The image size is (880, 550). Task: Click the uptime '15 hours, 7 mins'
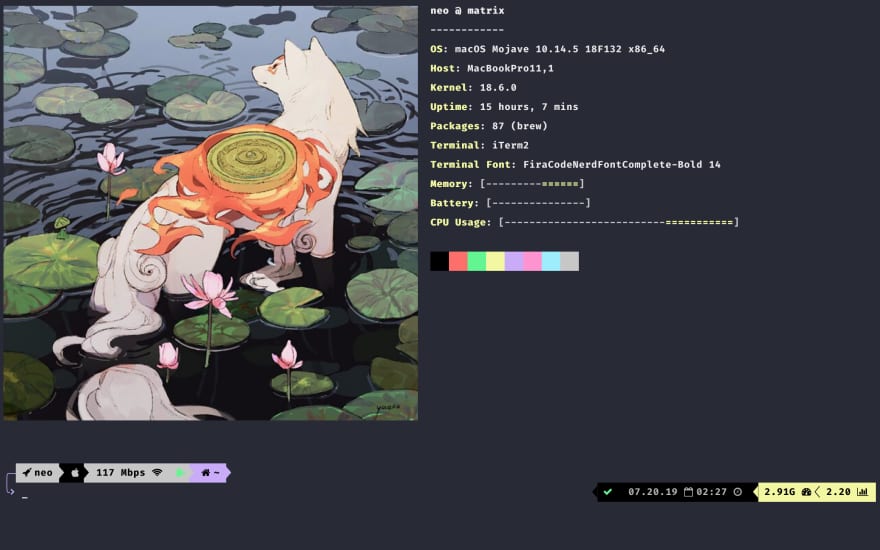(x=529, y=107)
